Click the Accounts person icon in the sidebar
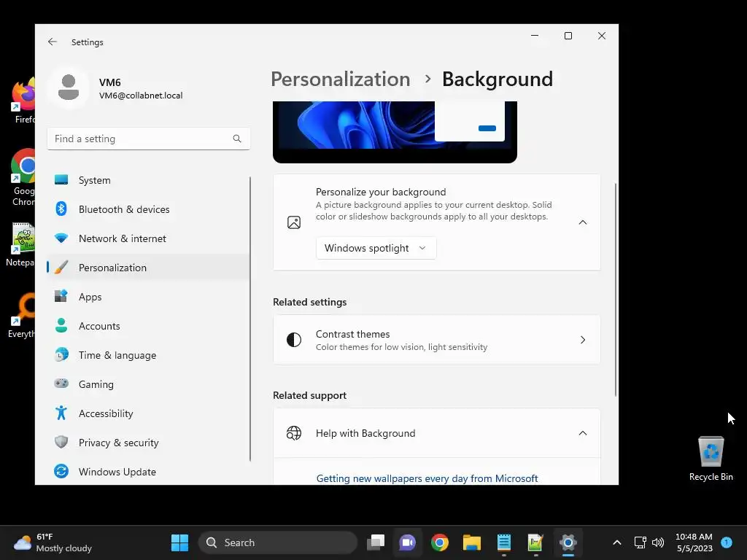 tap(61, 326)
